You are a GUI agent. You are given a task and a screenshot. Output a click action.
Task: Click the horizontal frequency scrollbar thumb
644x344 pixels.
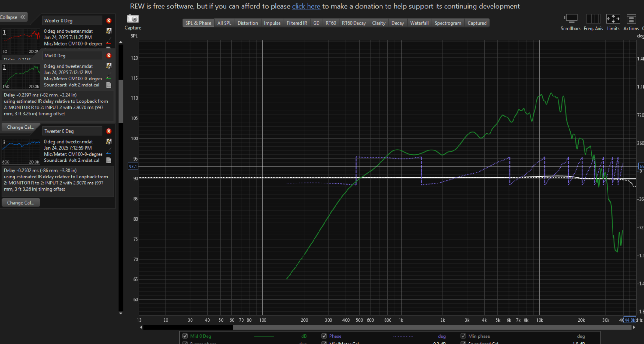coord(432,327)
